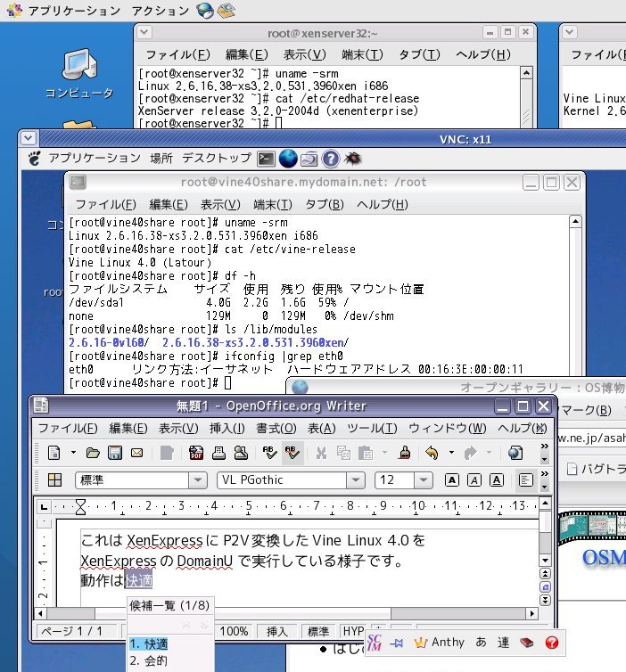Select the Format Paintbrush icon
Screen dimensions: 626x672
[404, 453]
